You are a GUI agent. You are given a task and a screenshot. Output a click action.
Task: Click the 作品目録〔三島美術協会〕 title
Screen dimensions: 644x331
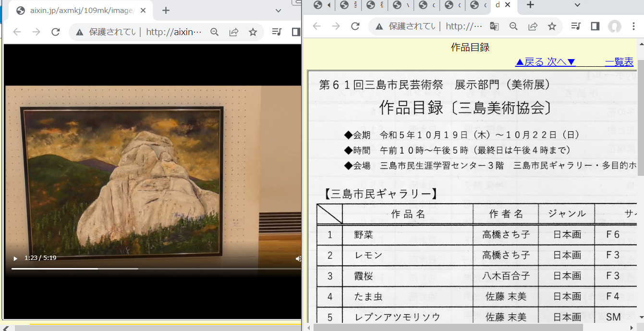[465, 108]
